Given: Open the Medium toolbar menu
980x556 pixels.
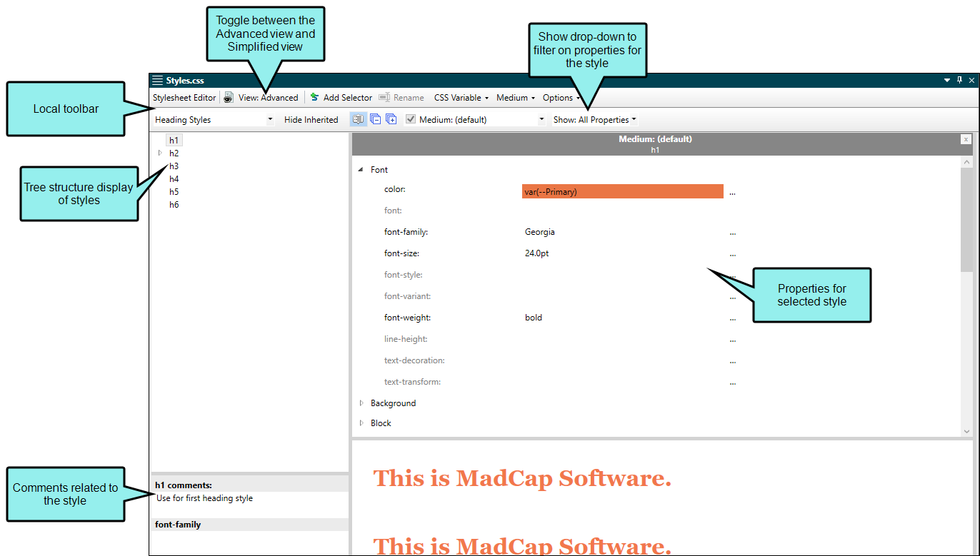Looking at the screenshot, I should tap(516, 98).
